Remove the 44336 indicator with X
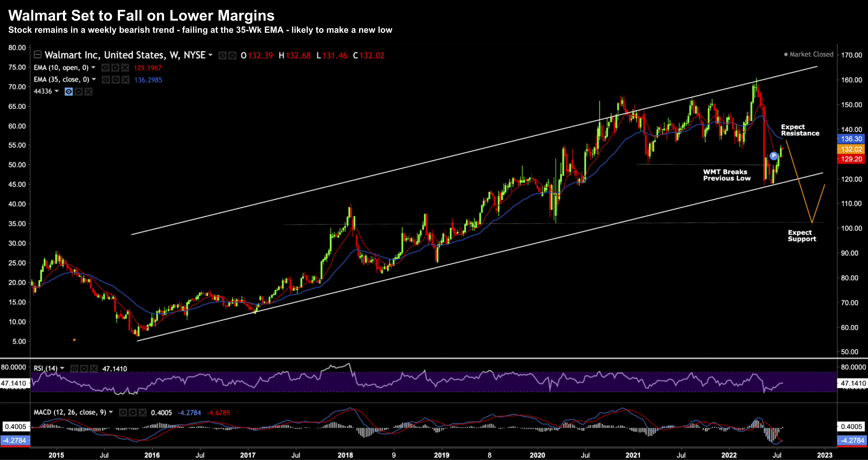 [x=88, y=91]
